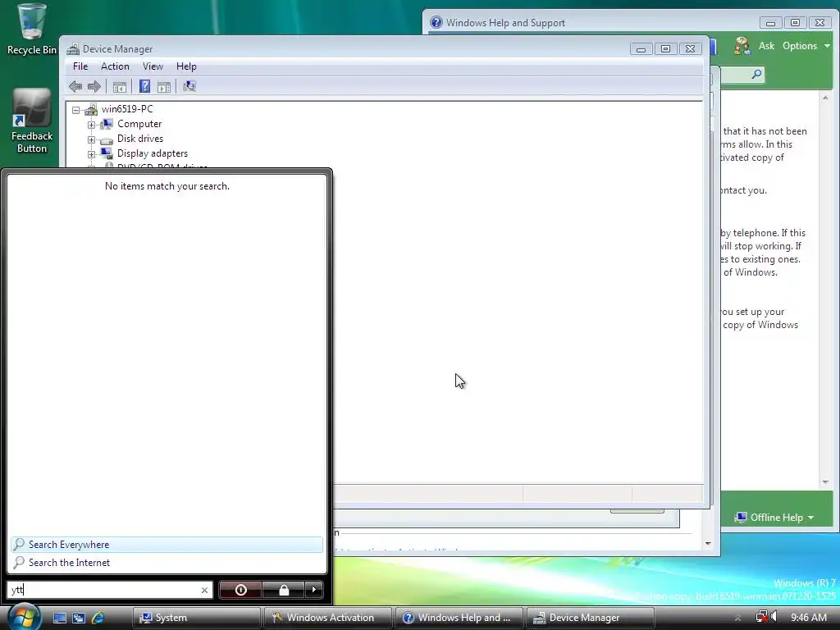Clear the Start menu search text with X
This screenshot has width=840, height=630.
[x=204, y=590]
